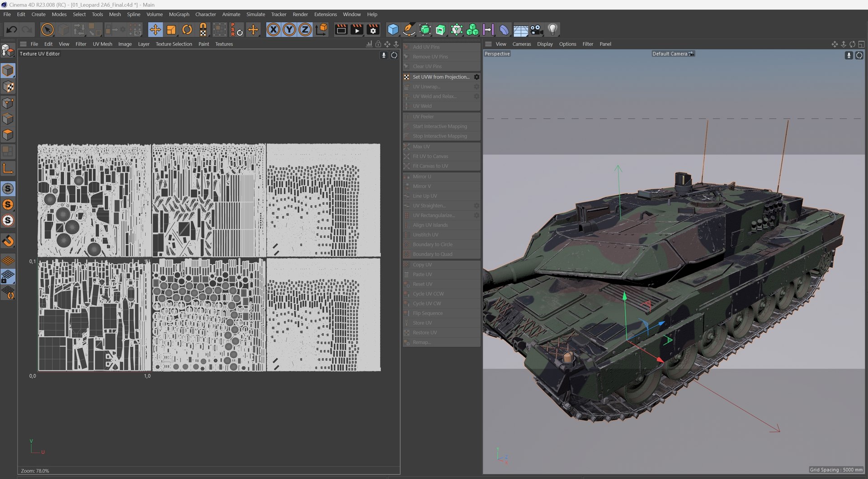868x479 pixels.
Task: Open the Render menu
Action: [x=300, y=14]
